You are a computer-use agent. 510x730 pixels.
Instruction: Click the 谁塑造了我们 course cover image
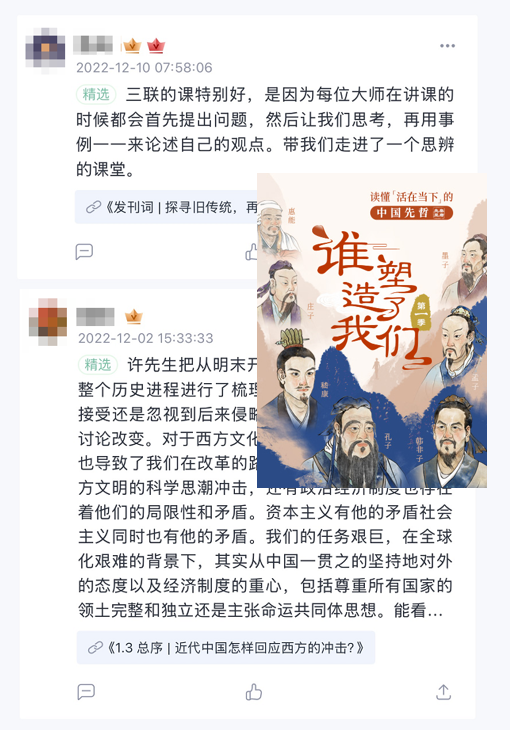pyautogui.click(x=372, y=330)
